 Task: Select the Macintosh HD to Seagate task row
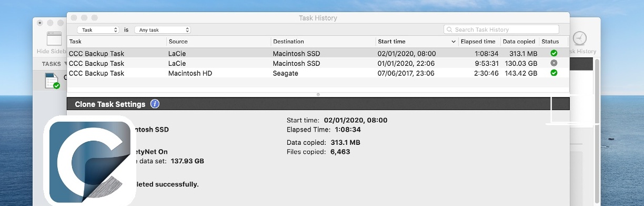point(318,73)
